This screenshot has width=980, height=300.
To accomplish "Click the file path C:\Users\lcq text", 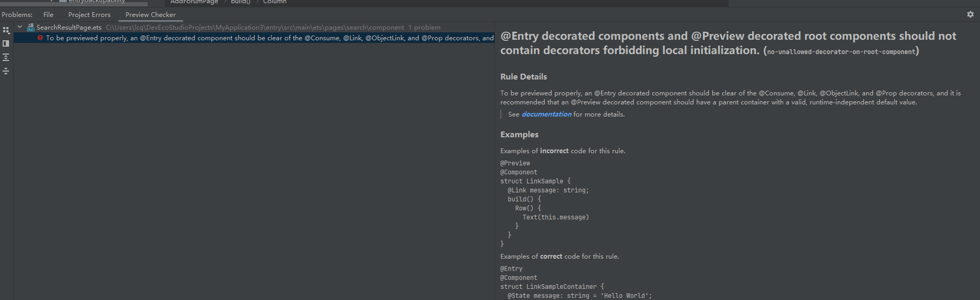I will click(x=255, y=27).
